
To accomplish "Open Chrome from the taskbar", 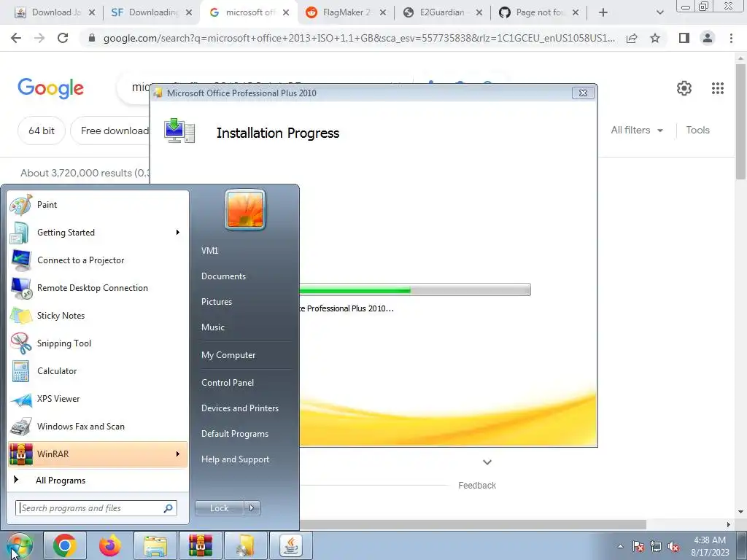I will 65,545.
